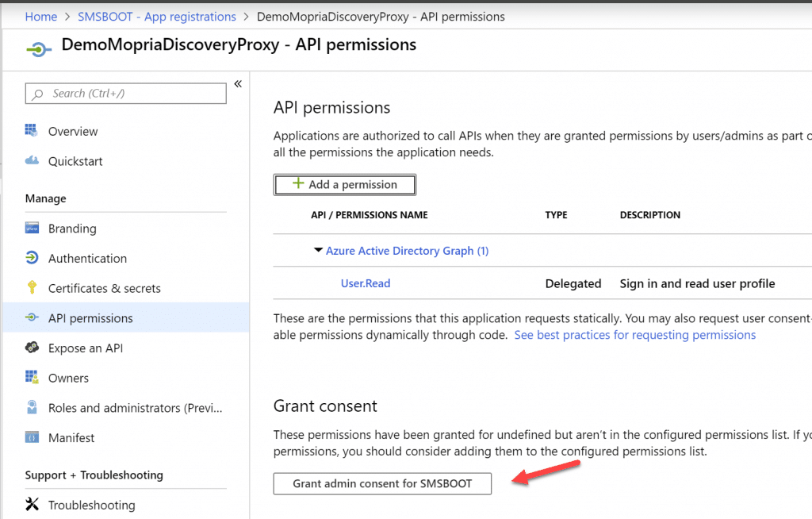Click inside the Search (Ctrl+/) field

click(x=125, y=94)
